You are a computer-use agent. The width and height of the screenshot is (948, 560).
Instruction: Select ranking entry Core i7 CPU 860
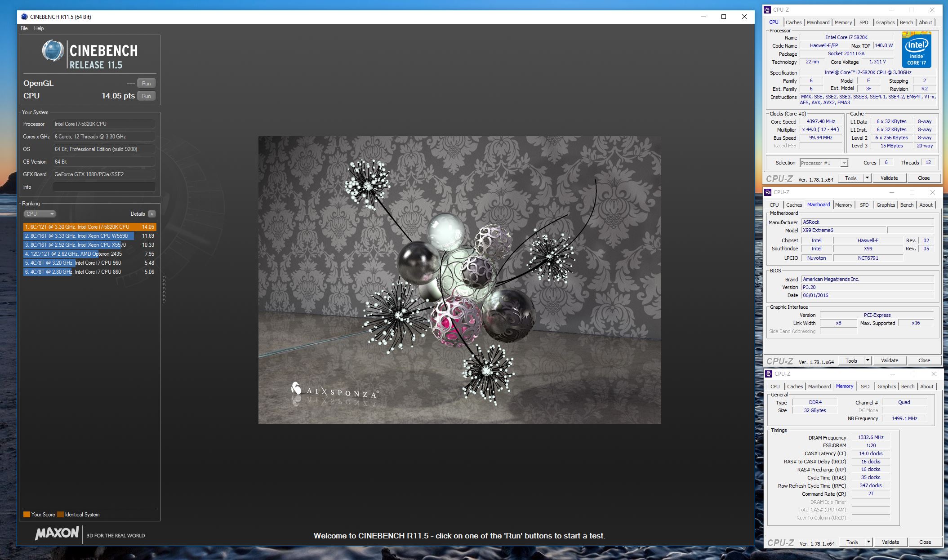coord(89,272)
